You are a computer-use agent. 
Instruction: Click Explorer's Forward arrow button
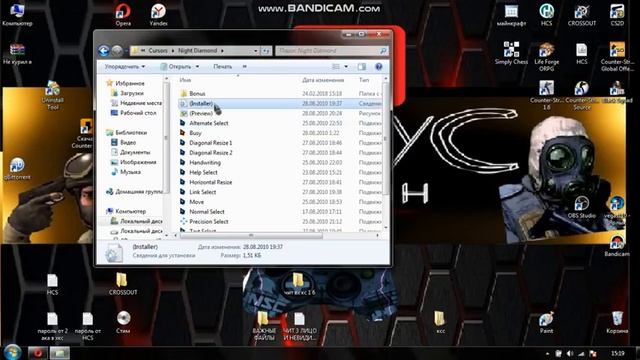117,51
